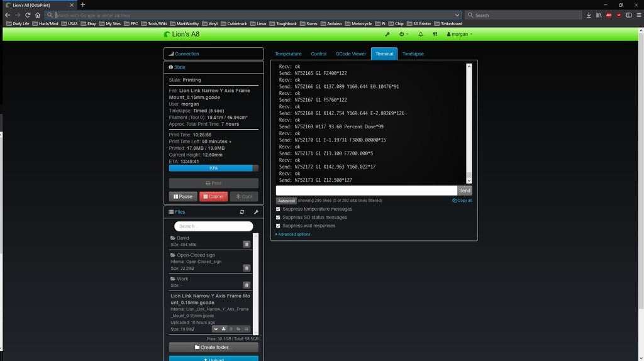This screenshot has width=644, height=361.
Task: Click the Lion's A8 OctoPrint logo
Action: (x=182, y=34)
